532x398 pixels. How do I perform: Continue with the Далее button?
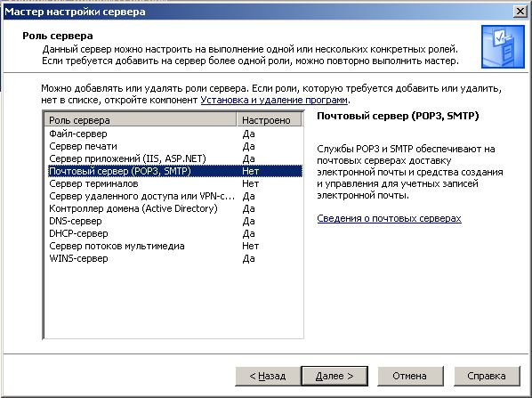pyautogui.click(x=335, y=376)
